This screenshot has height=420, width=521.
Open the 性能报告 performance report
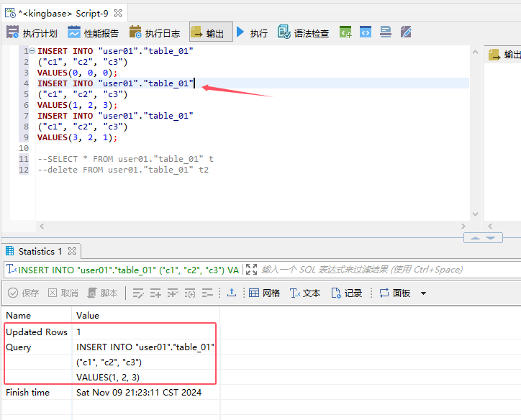[x=93, y=32]
